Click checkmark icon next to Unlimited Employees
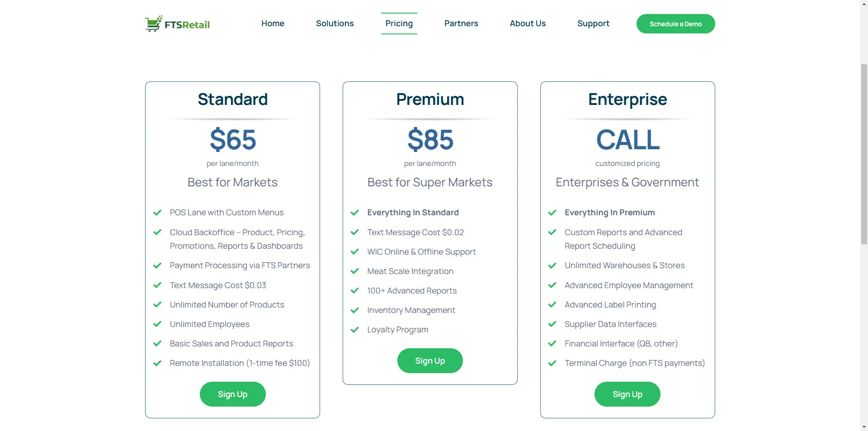Viewport: 868px width, 431px height. click(157, 324)
